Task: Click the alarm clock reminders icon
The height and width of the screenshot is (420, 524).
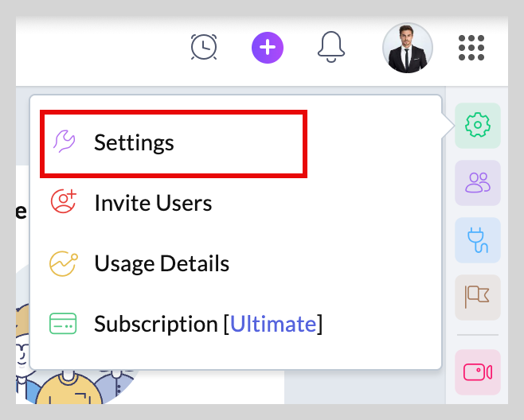Action: (x=204, y=47)
